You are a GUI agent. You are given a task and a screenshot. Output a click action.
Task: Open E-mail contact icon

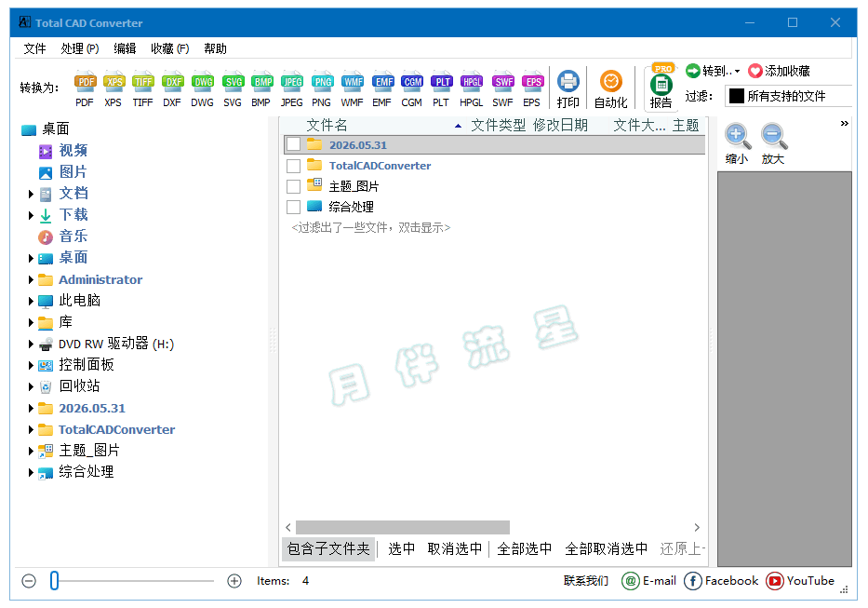(631, 581)
